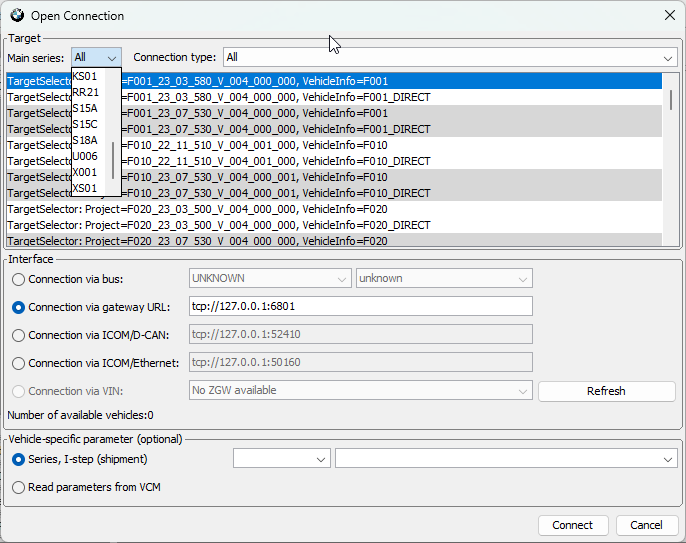The width and height of the screenshot is (686, 543).
Task: Choose RR21 from Main series list
Action: pos(89,92)
